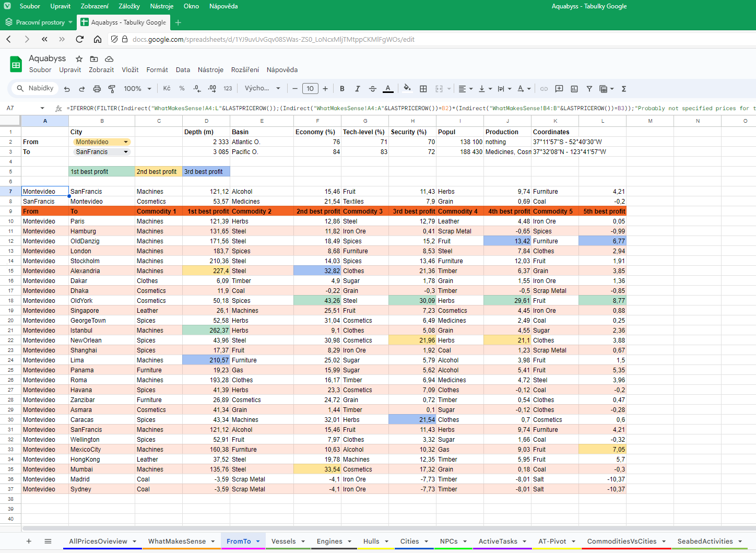Expand the 100% zoom dropdown
This screenshot has height=553, width=756.
point(138,89)
